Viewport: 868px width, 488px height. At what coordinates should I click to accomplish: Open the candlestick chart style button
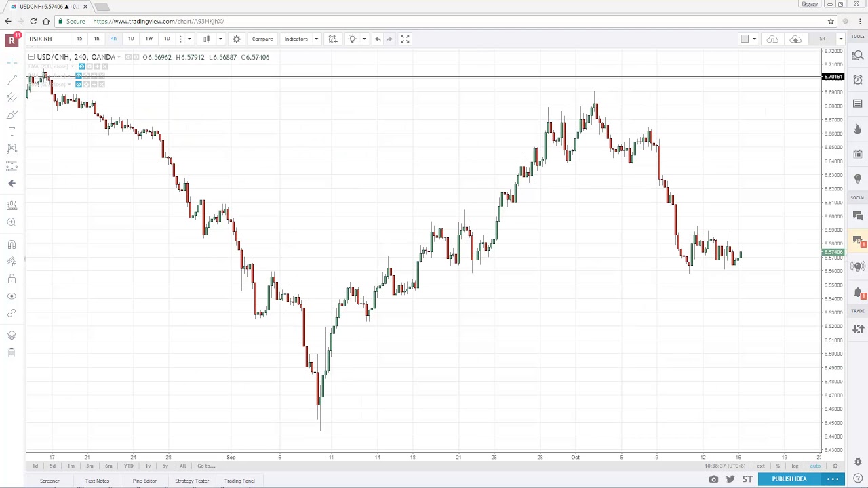[207, 39]
